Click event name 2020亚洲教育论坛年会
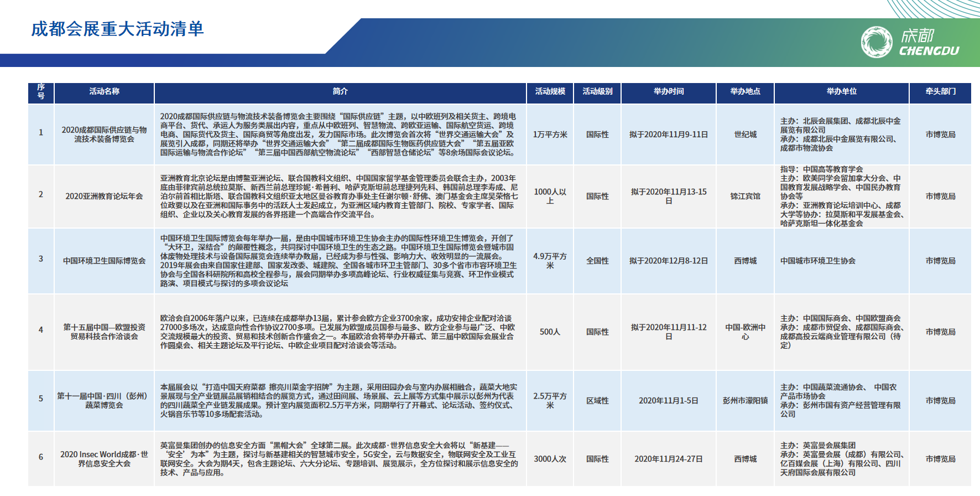The height and width of the screenshot is (496, 980). pos(105,196)
